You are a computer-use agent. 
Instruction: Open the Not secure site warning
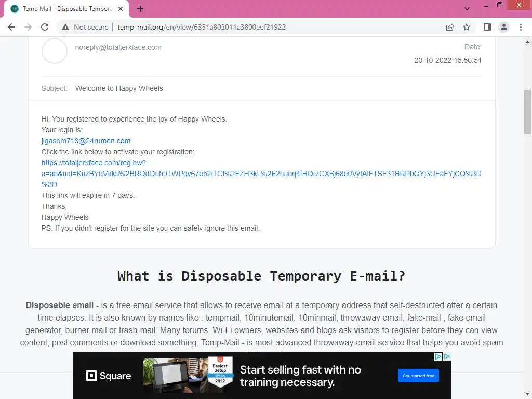[x=85, y=27]
